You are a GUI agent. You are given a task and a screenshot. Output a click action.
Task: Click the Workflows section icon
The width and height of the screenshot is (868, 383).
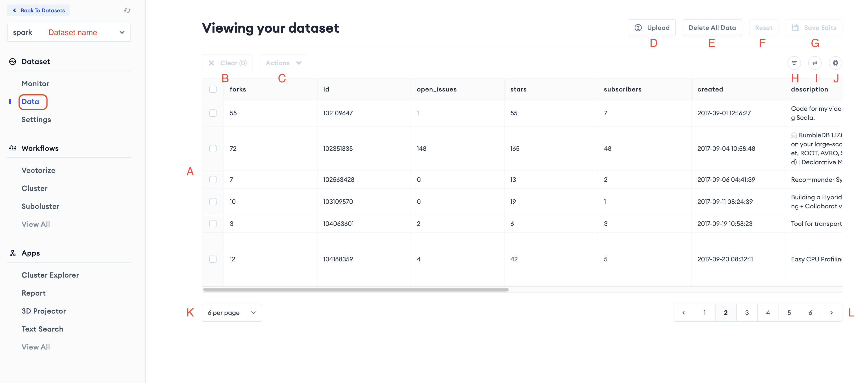(13, 149)
